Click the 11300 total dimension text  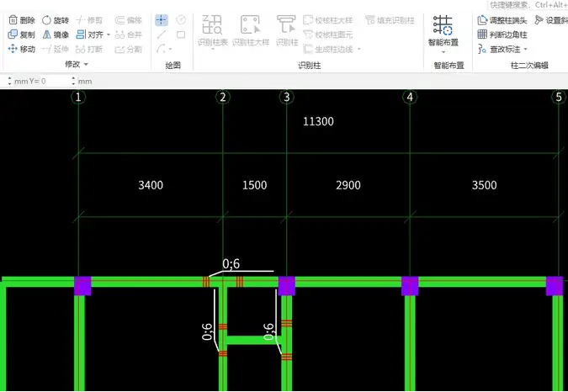pos(318,121)
